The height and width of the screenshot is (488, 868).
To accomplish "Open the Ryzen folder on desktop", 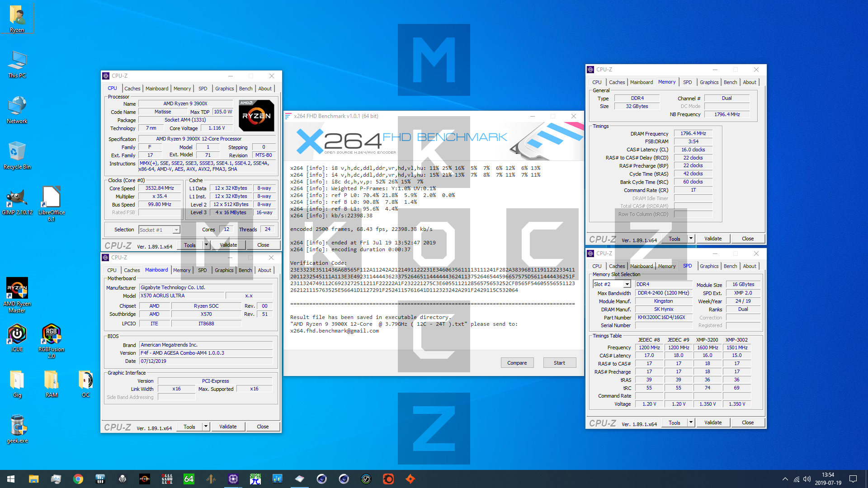I will tap(17, 19).
